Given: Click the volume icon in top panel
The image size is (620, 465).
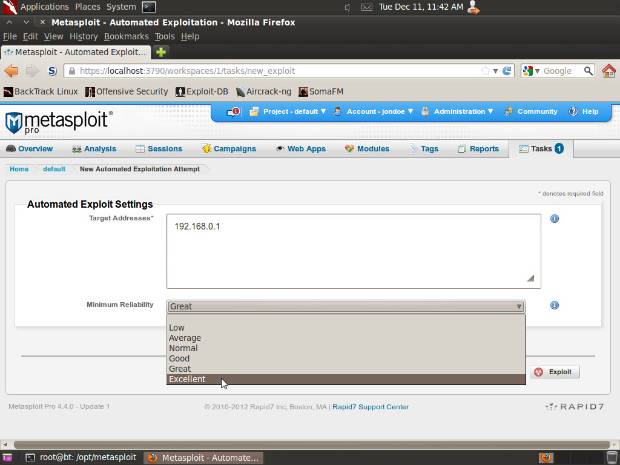Looking at the screenshot, I should pyautogui.click(x=347, y=7).
